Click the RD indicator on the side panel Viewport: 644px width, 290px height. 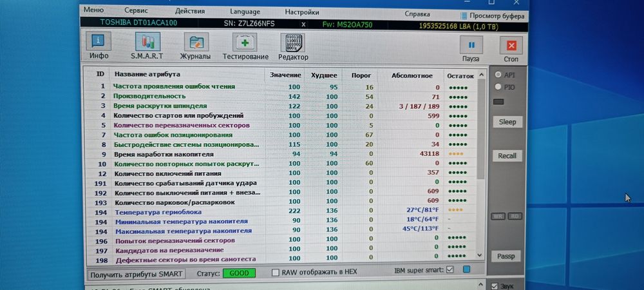pos(514,216)
